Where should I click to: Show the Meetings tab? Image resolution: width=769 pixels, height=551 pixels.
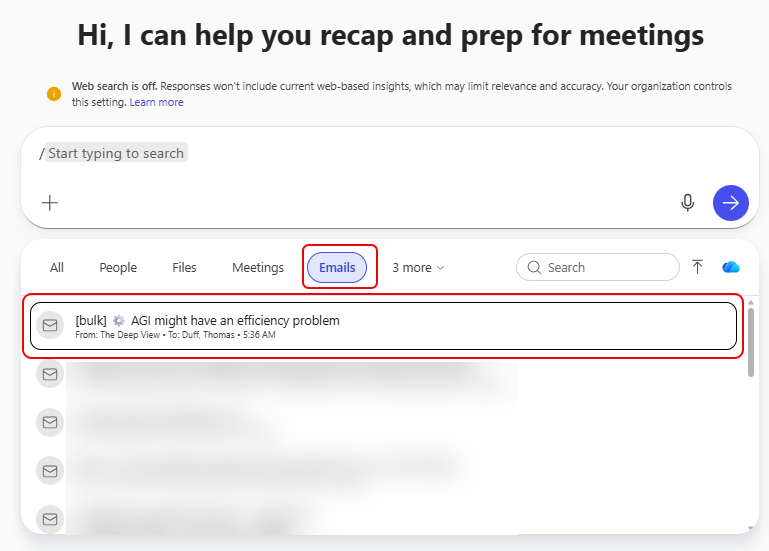coord(258,268)
